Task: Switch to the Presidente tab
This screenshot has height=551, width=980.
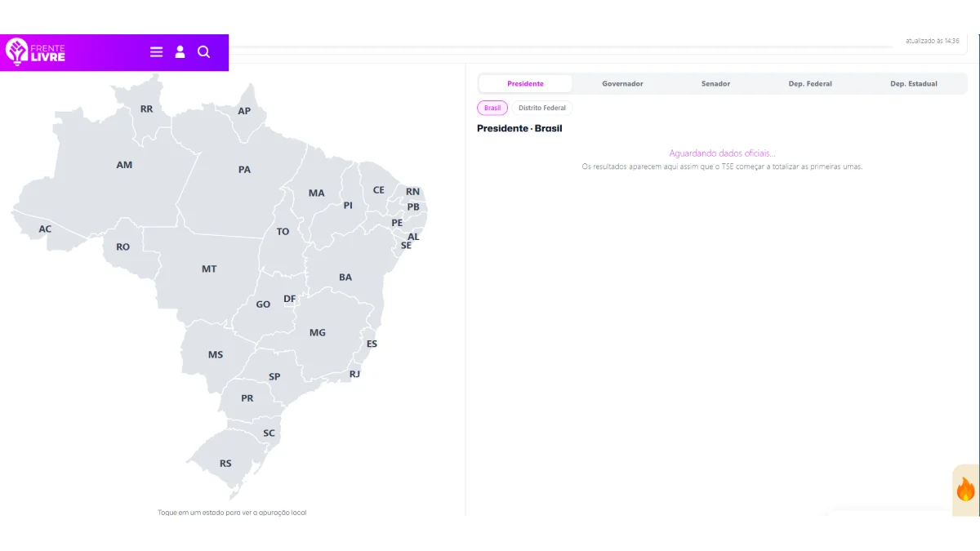Action: 525,84
